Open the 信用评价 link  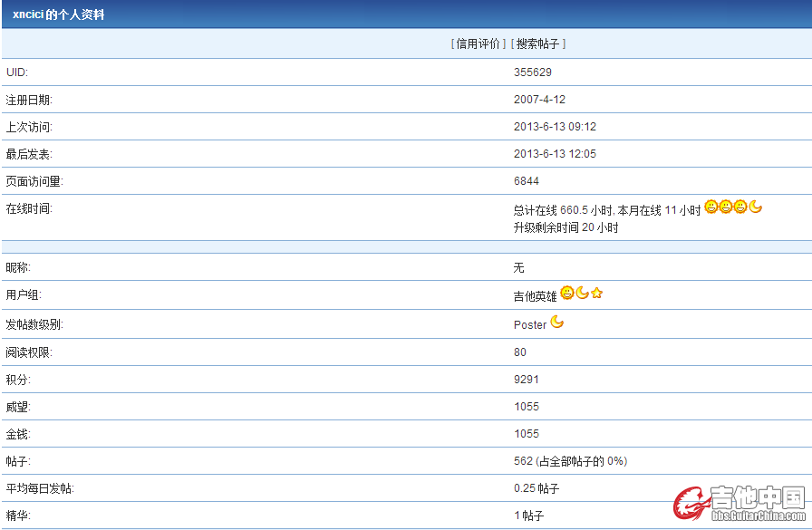478,43
